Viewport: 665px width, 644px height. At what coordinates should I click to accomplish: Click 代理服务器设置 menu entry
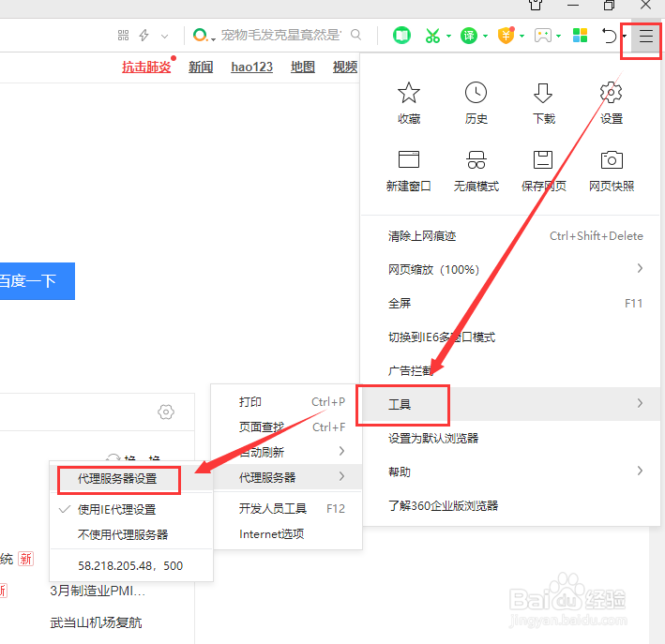coord(131,479)
